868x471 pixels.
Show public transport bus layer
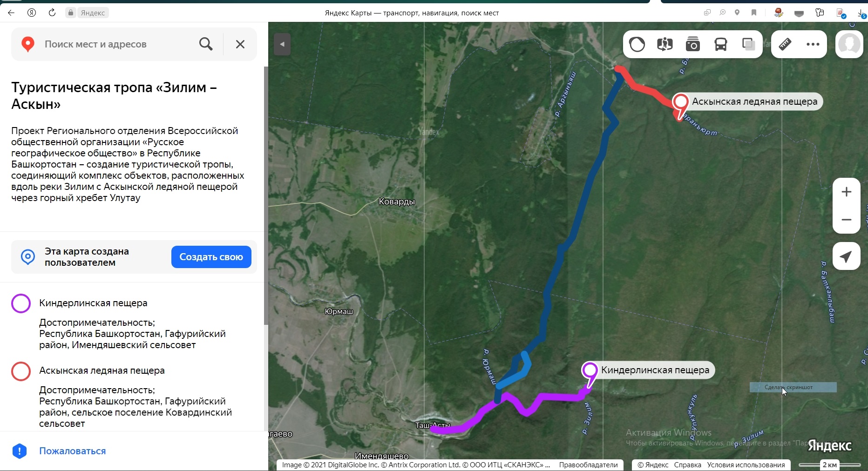pyautogui.click(x=721, y=45)
